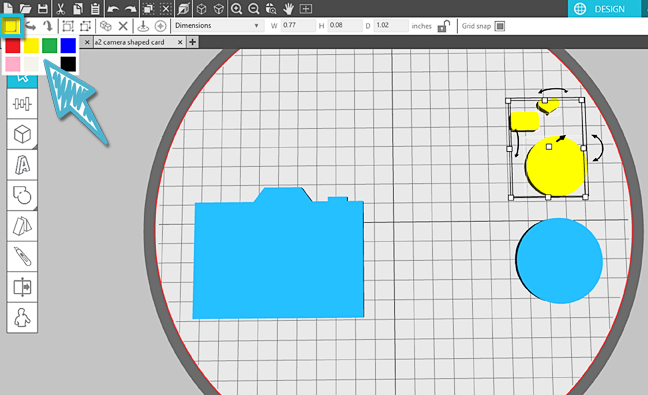Expand the yellow fill color picker

[11, 26]
